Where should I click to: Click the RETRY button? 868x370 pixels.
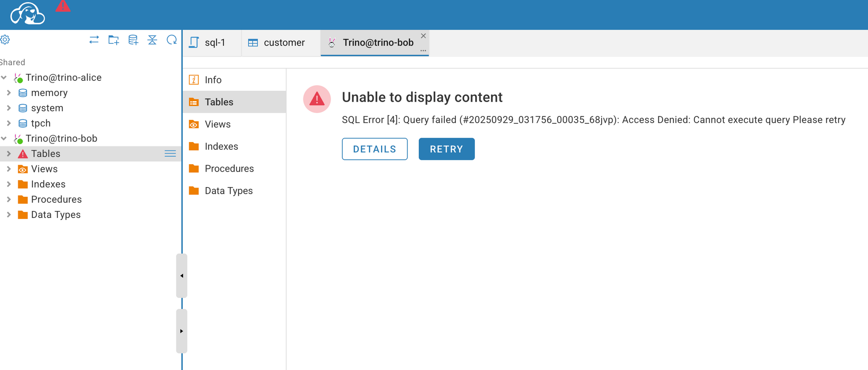tap(447, 149)
